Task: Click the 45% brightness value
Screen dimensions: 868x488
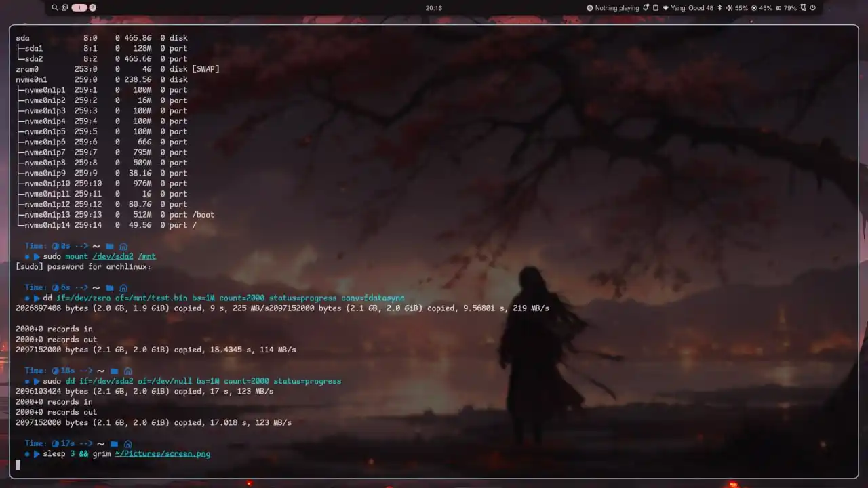Action: click(766, 8)
